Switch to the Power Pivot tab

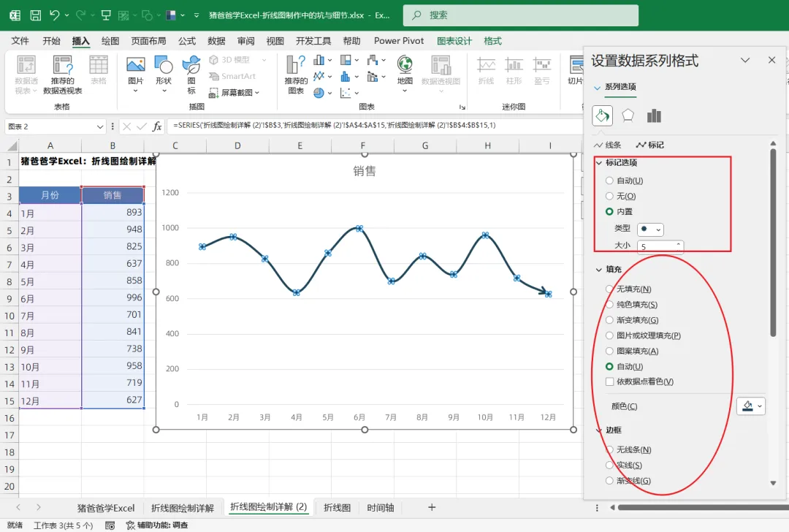point(399,41)
